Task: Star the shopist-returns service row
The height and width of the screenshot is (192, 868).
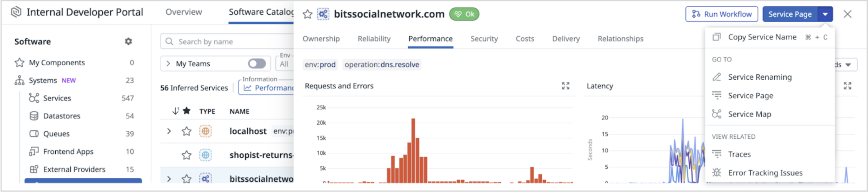Action: point(187,155)
